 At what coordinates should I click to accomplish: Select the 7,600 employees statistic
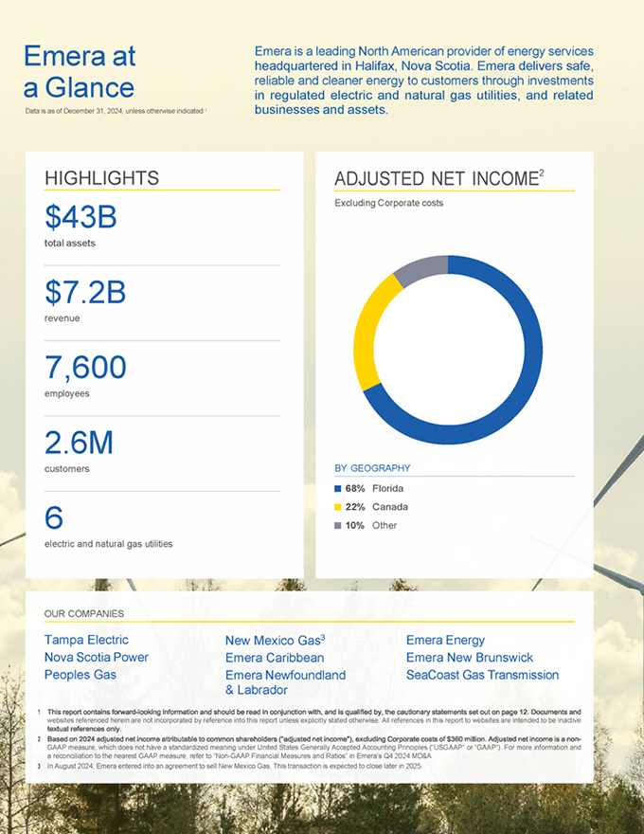coord(85,368)
